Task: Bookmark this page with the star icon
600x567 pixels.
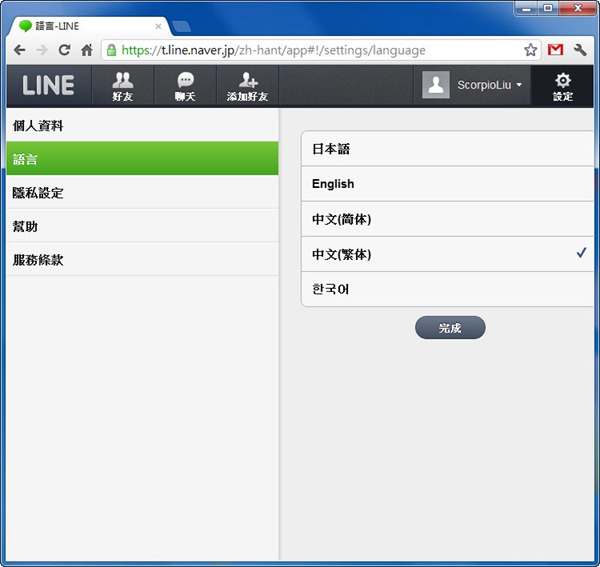Action: (x=530, y=50)
